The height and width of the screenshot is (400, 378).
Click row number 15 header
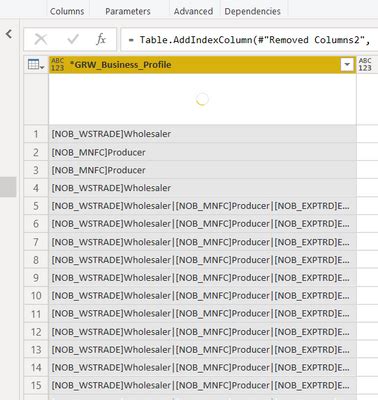[36, 386]
